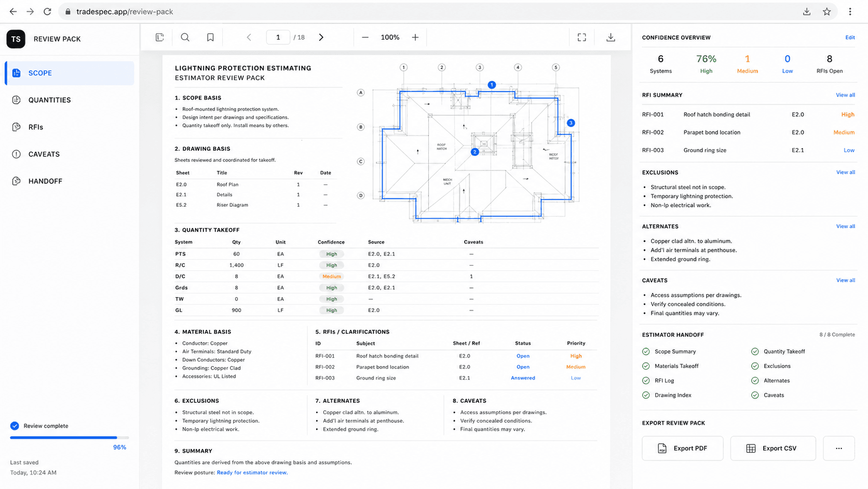Click the page number input field
Viewport: 868px width, 489px height.
click(278, 37)
